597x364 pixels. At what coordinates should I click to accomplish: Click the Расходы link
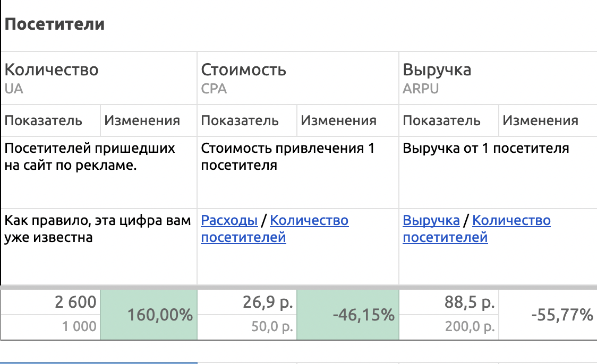(229, 220)
